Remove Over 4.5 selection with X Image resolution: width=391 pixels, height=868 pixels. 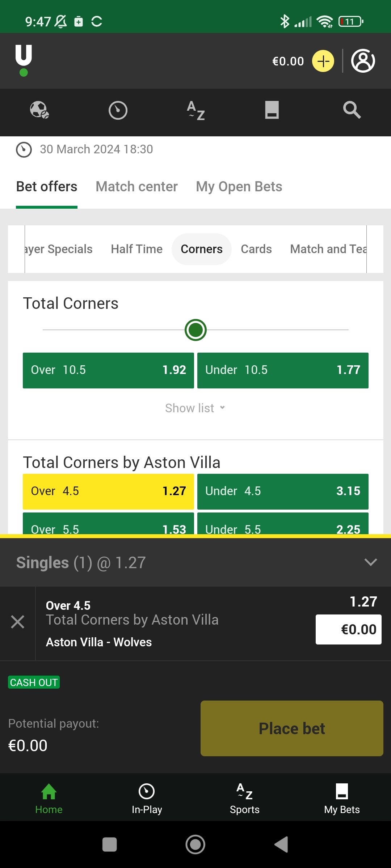click(x=18, y=622)
